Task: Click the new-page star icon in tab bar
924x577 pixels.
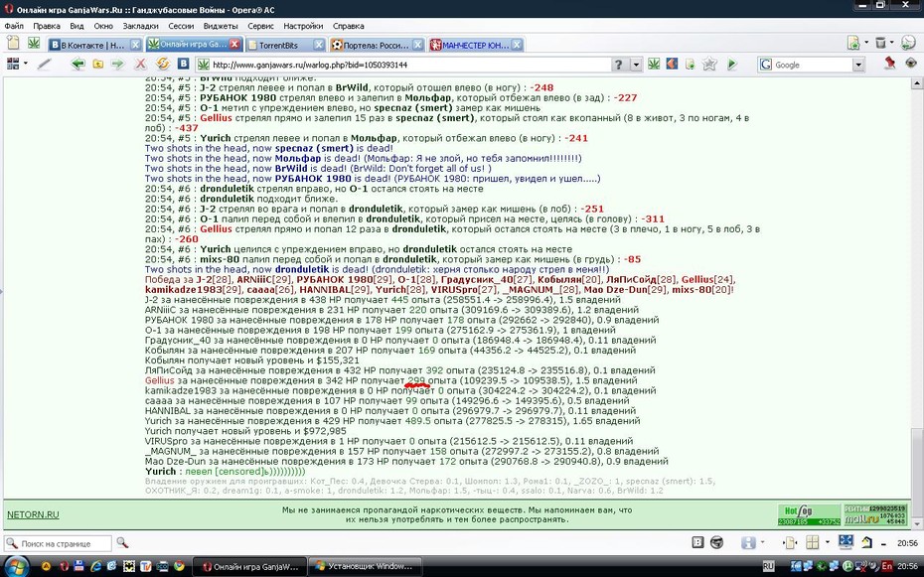Action: 852,43
